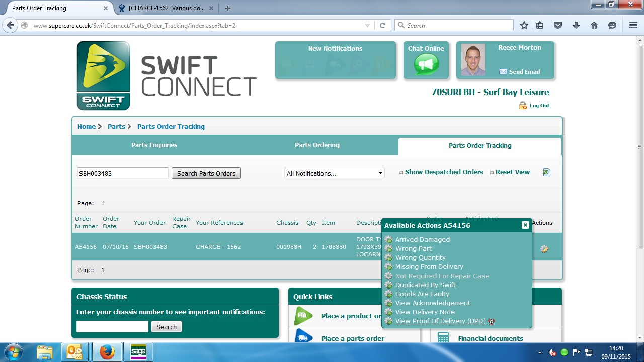The image size is (644, 362).
Task: Open View Proof Of Delivery (DPD)
Action: [440, 321]
